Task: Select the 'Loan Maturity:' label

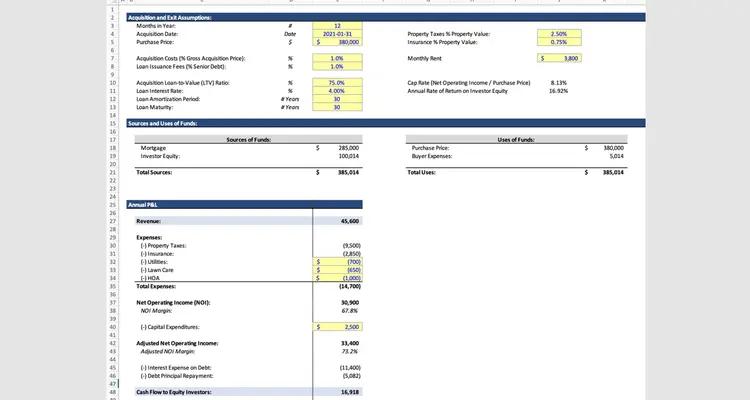Action: [x=154, y=107]
